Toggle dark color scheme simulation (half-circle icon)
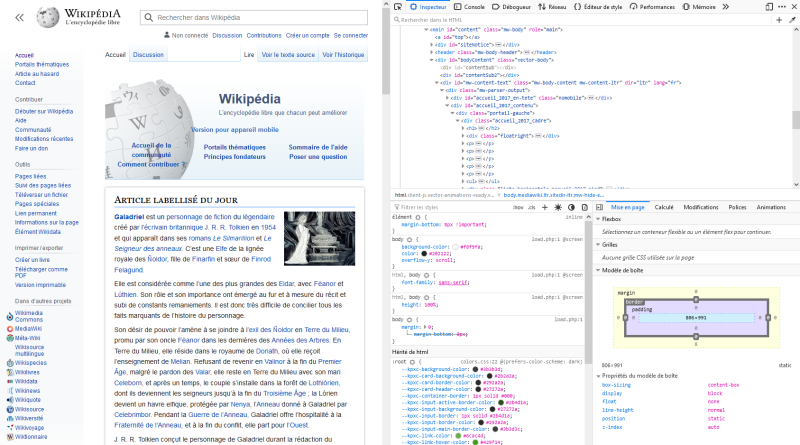This screenshot has height=445, width=800. coord(571,207)
